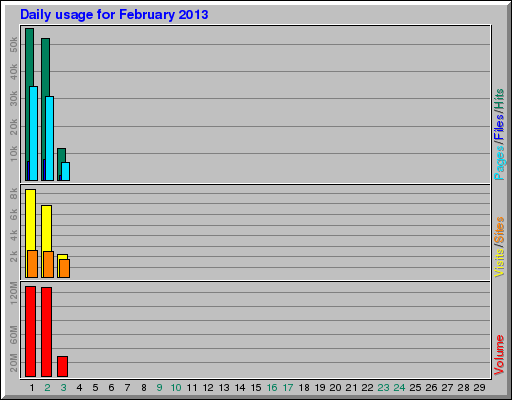Click the '60M' y-axis label

click(13, 335)
